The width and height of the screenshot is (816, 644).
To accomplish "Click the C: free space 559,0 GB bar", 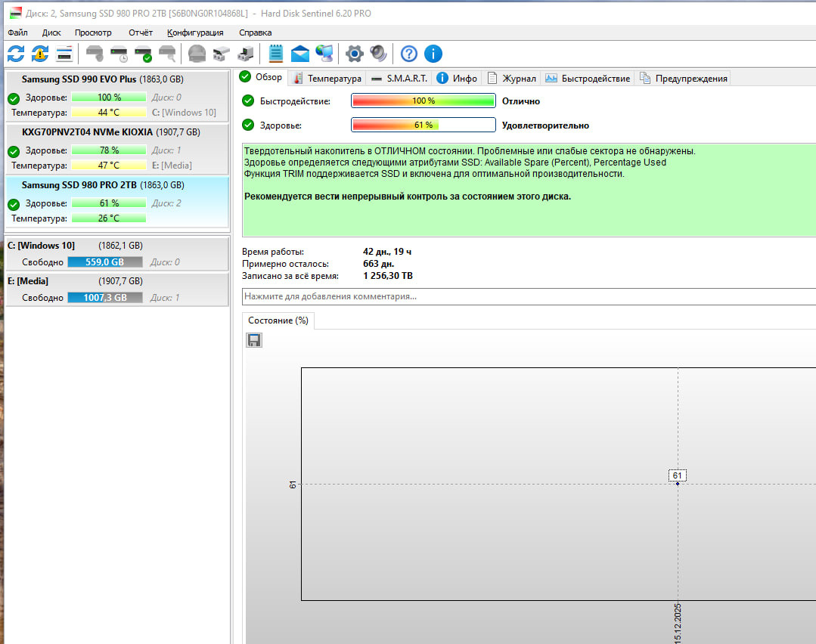I will click(105, 262).
